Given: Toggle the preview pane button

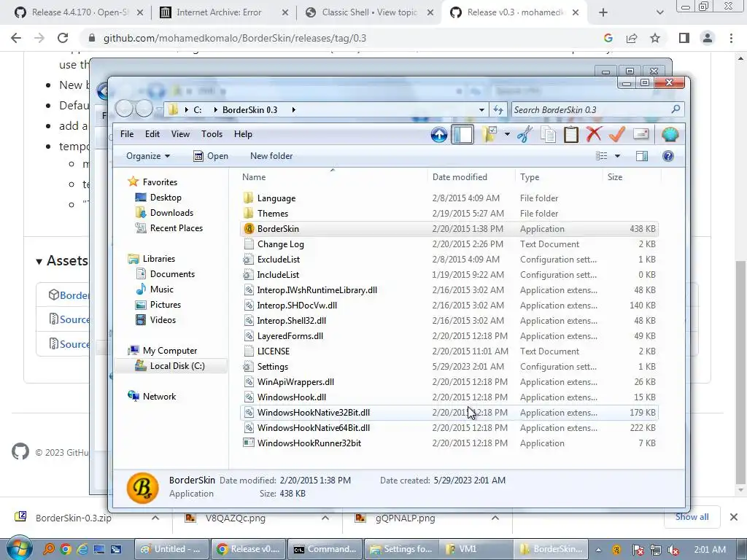Looking at the screenshot, I should point(642,156).
